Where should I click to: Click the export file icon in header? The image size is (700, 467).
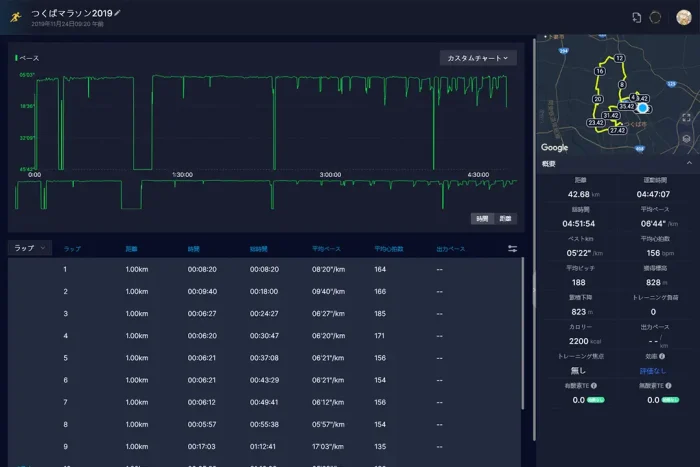tap(636, 17)
